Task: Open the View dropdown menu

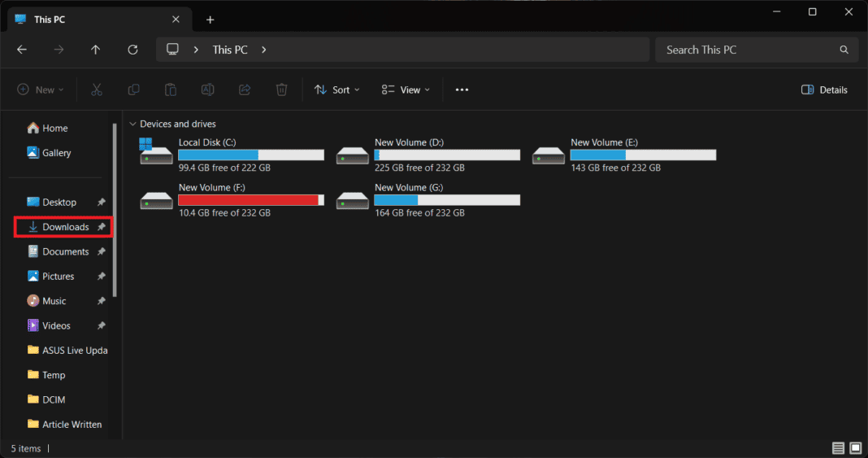Action: pyautogui.click(x=406, y=89)
